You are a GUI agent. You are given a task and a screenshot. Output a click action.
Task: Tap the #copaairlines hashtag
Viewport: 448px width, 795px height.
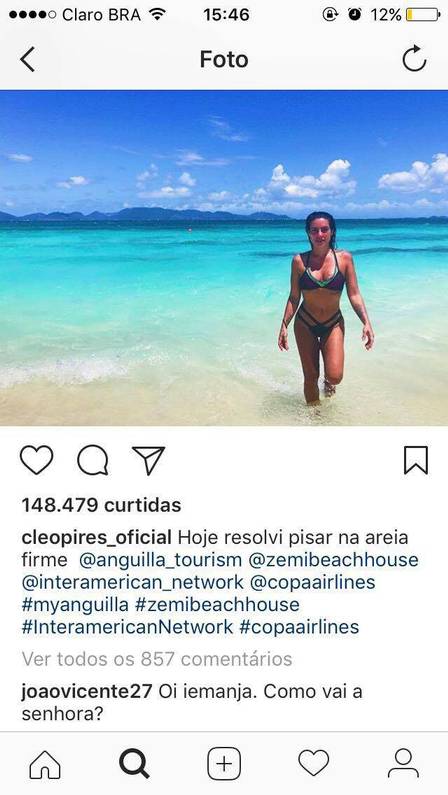[299, 627]
